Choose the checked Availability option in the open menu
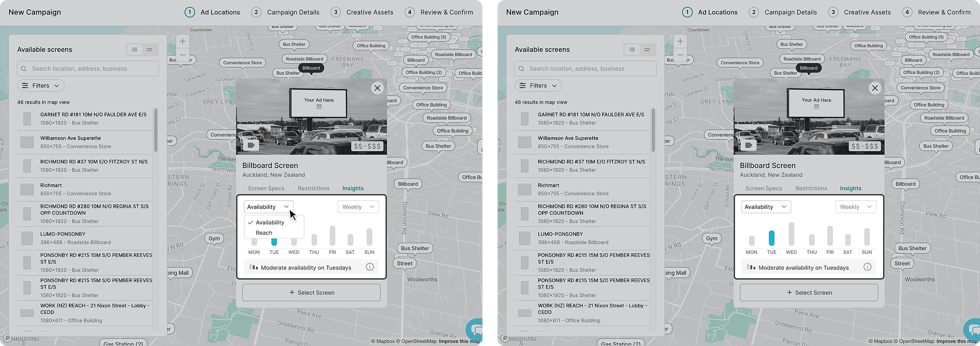This screenshot has width=980, height=346. 270,222
